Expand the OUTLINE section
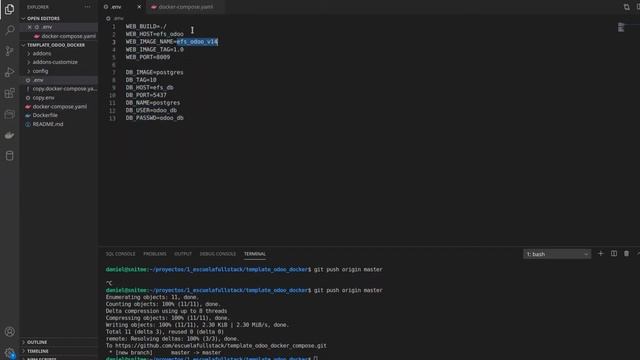This screenshot has width=640, height=360. 37,342
